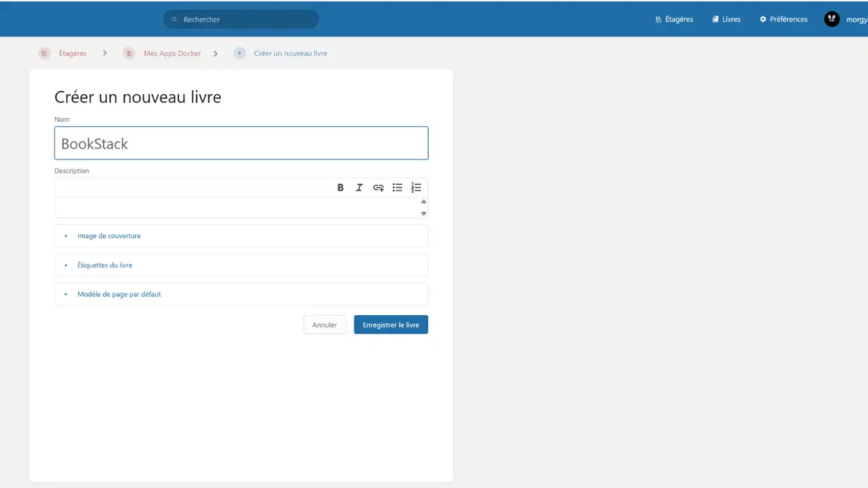Open Préférences from the top navigation
Image resolution: width=868 pixels, height=488 pixels.
pyautogui.click(x=783, y=19)
